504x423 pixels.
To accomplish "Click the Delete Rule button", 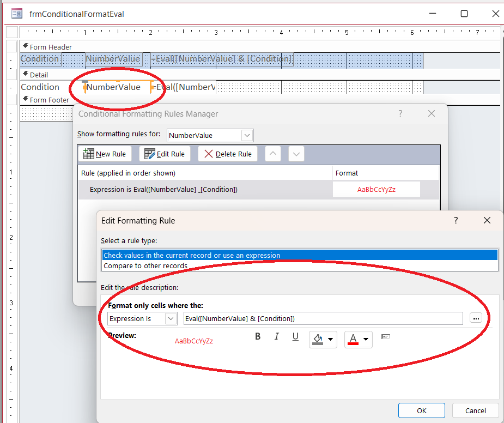I will (228, 154).
